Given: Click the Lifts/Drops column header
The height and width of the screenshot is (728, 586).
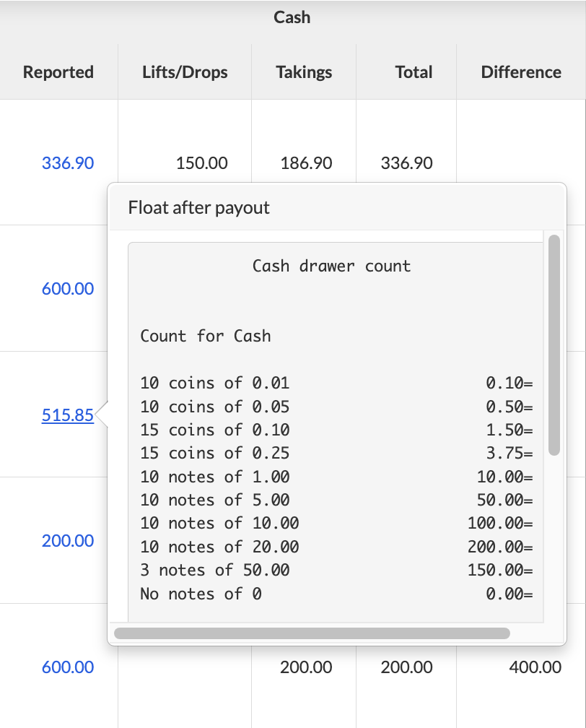Looking at the screenshot, I should pos(184,72).
